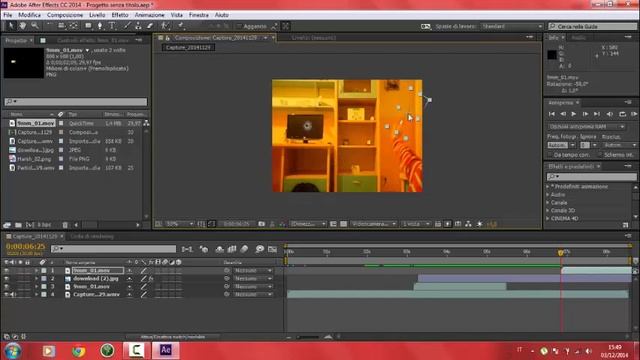Click the current-time indicator on the ruler
This screenshot has width=640, height=360.
[560, 252]
